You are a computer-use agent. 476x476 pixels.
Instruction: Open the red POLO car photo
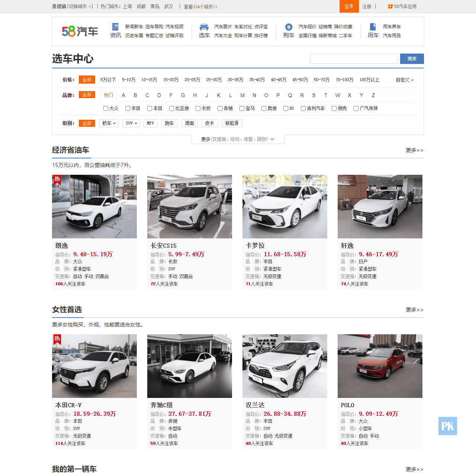(x=380, y=366)
